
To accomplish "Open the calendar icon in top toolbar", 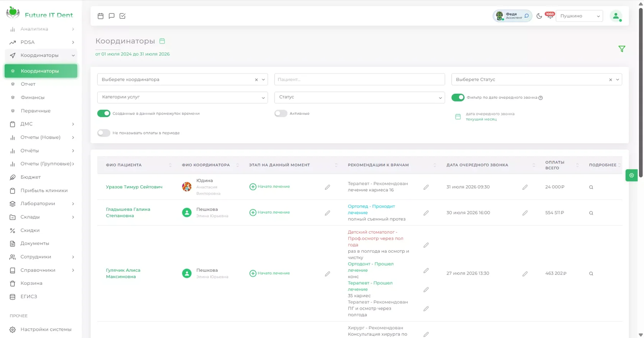I will 100,16.
